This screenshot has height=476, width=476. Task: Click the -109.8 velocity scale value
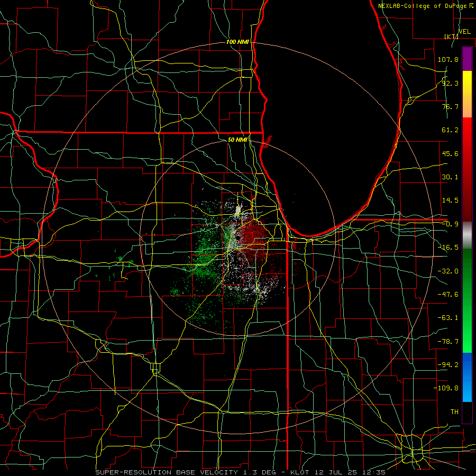click(x=446, y=388)
